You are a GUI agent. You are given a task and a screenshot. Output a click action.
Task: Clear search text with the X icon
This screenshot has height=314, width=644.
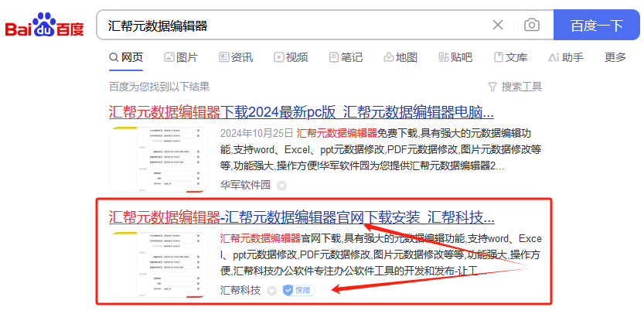point(498,25)
